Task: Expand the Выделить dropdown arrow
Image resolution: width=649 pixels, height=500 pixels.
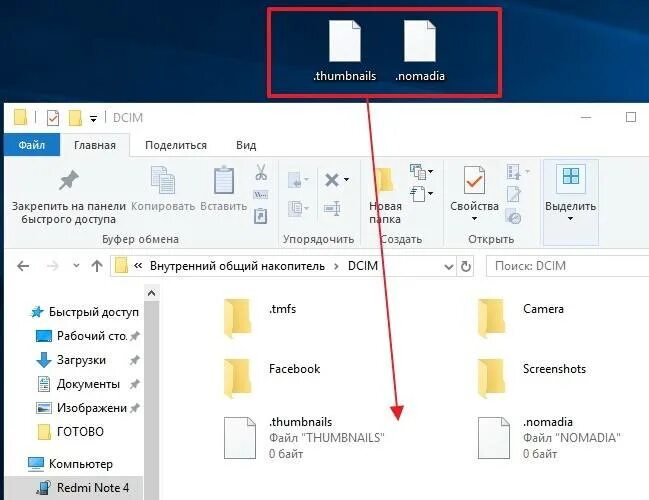Action: (570, 219)
